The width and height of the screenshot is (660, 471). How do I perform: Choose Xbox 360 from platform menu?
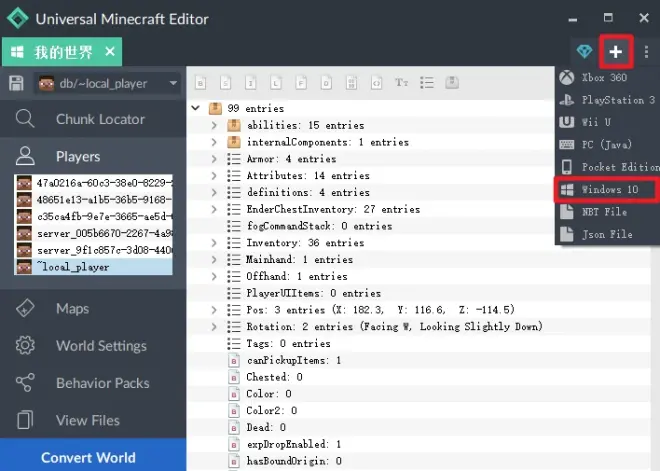[x=607, y=77]
